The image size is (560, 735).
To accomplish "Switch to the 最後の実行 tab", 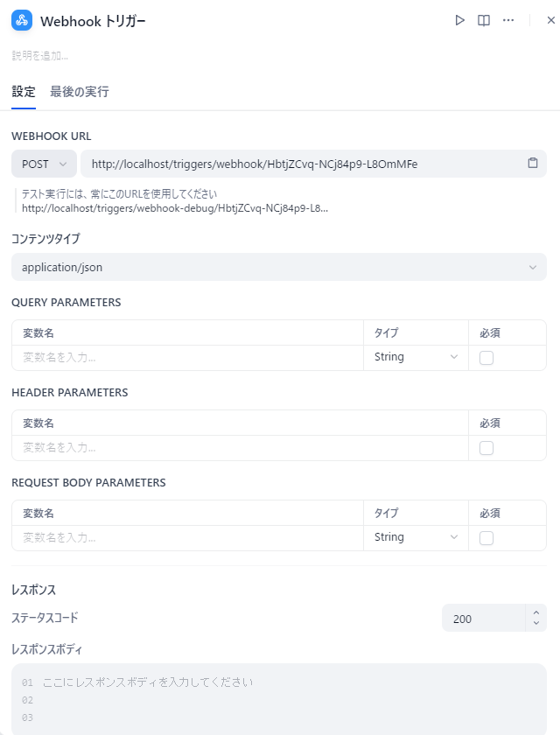I will pyautogui.click(x=80, y=92).
